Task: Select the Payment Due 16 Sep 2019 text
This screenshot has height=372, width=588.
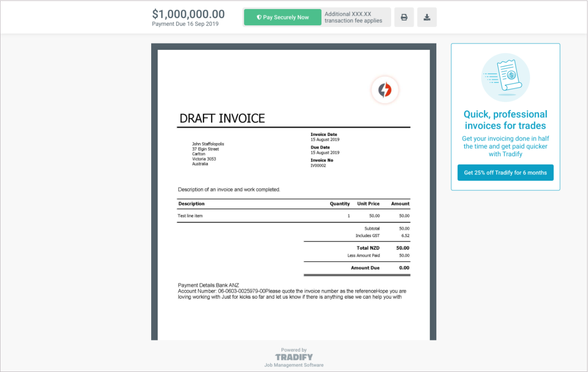Action: 185,24
